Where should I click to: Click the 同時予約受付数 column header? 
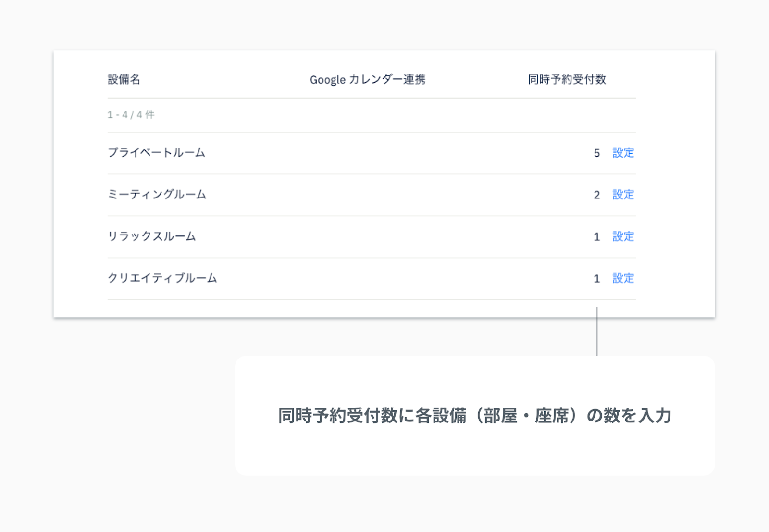567,79
